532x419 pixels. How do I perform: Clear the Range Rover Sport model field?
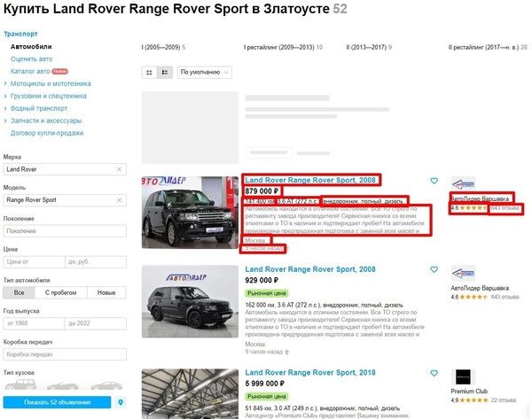[119, 200]
